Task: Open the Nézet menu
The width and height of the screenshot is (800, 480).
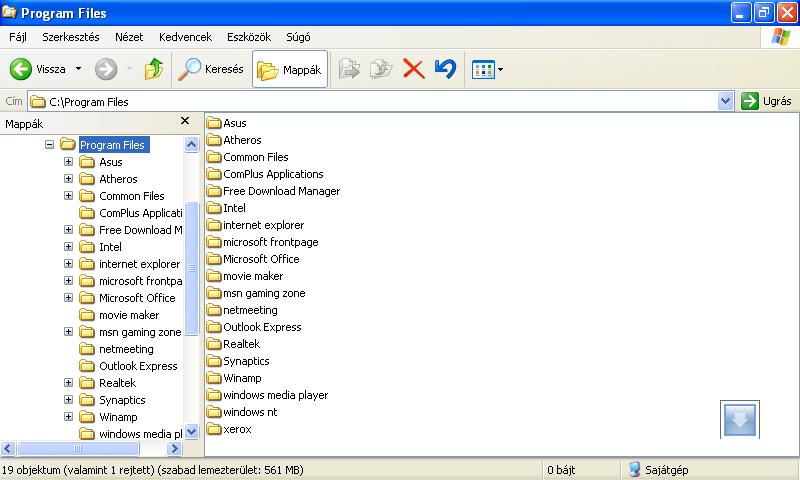Action: (129, 37)
